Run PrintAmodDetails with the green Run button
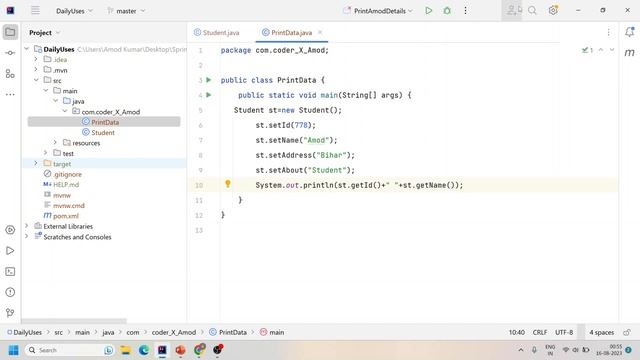 (x=429, y=11)
